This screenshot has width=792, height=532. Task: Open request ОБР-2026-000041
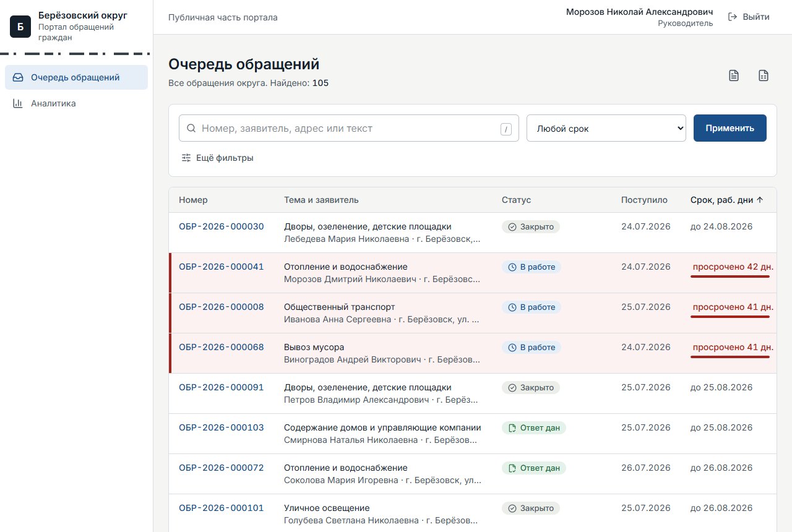[x=222, y=267]
